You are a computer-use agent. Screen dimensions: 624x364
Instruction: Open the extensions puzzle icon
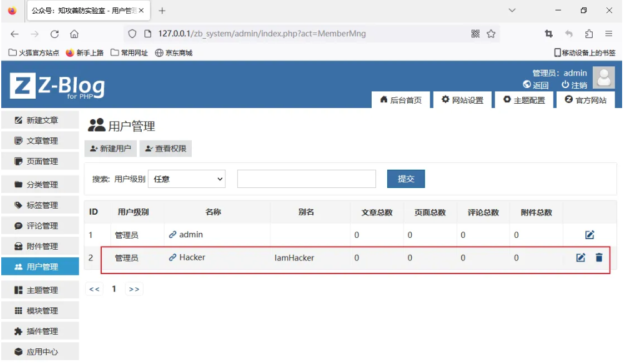coord(589,34)
